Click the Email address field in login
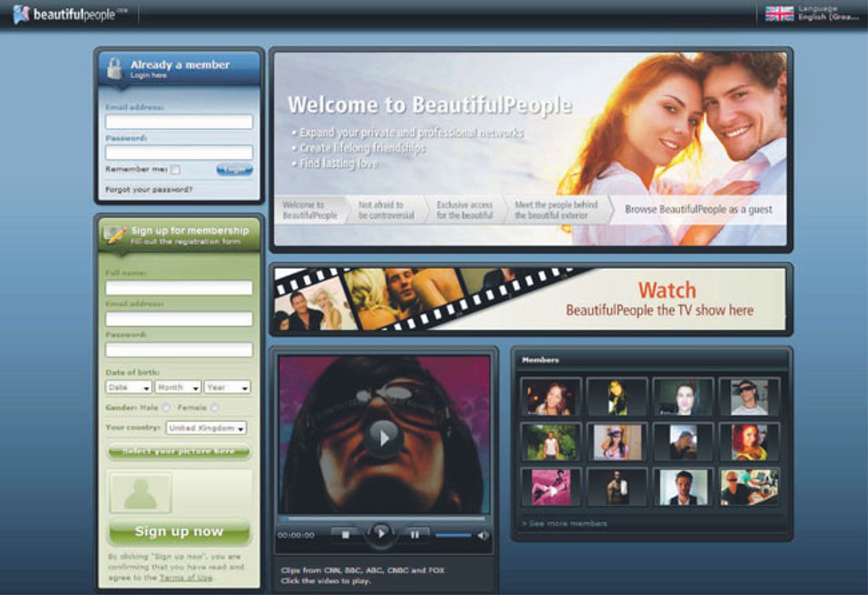This screenshot has height=595, width=868. click(179, 121)
